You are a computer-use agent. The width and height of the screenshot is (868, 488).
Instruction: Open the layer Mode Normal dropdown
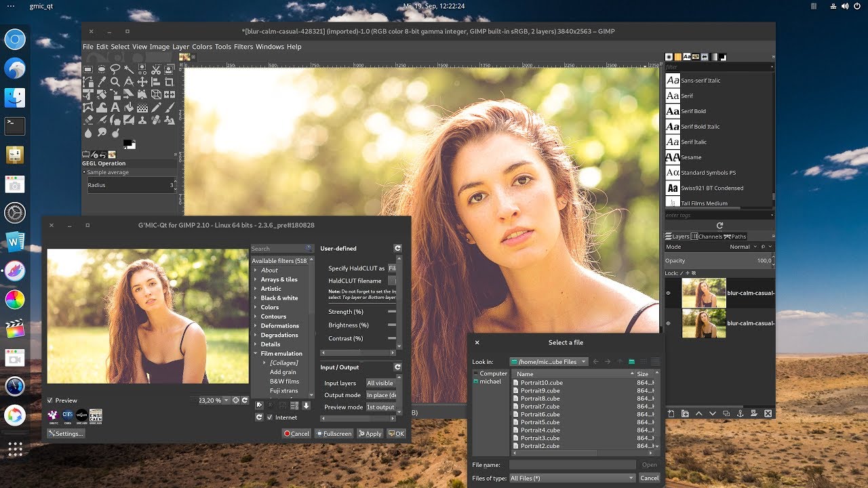(x=744, y=247)
